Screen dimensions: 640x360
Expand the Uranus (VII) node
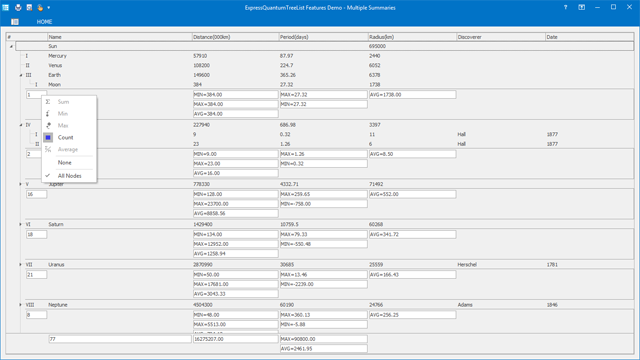[x=20, y=264]
